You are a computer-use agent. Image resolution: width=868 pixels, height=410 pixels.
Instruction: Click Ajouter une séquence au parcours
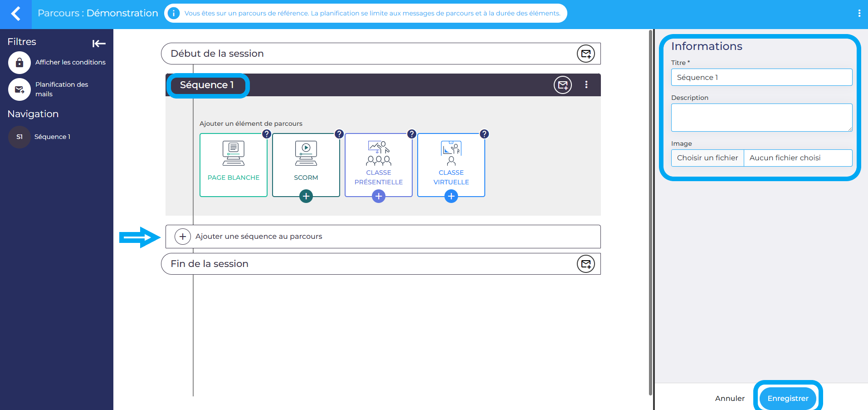point(258,237)
